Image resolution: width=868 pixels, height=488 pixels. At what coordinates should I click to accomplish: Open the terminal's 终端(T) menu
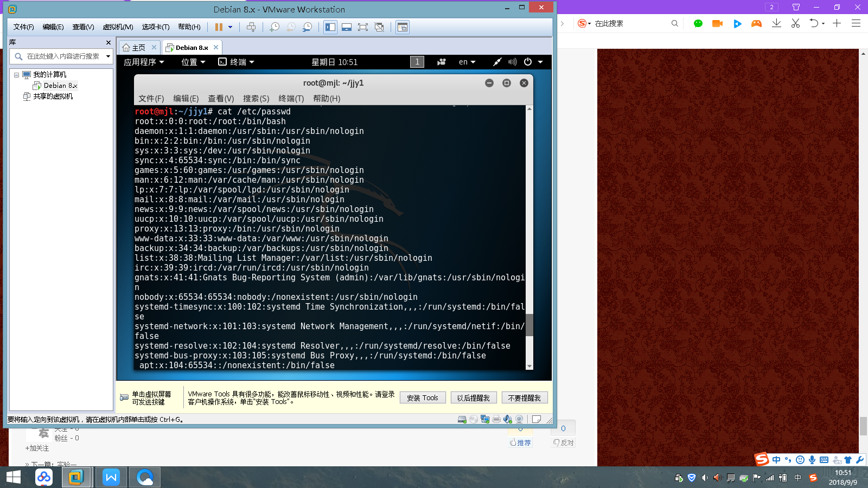point(291,98)
